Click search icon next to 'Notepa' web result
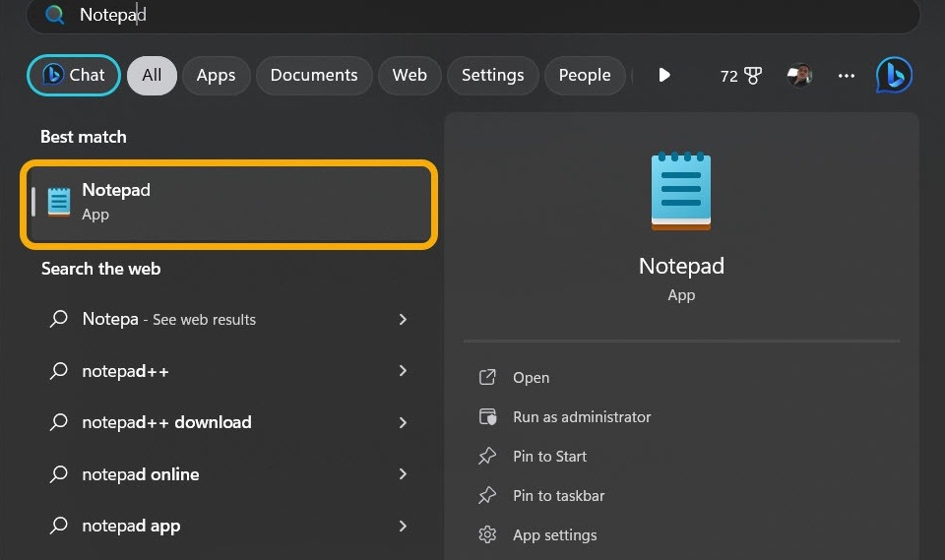The image size is (945, 560). pos(58,318)
